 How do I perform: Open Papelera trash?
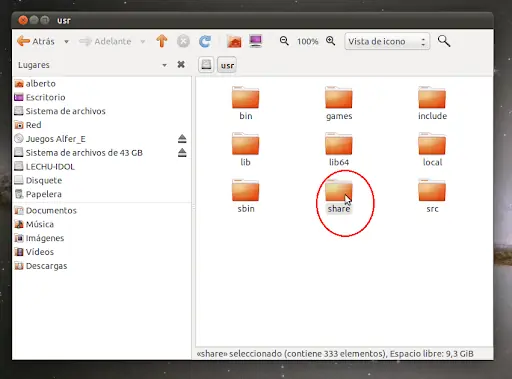coord(38,194)
